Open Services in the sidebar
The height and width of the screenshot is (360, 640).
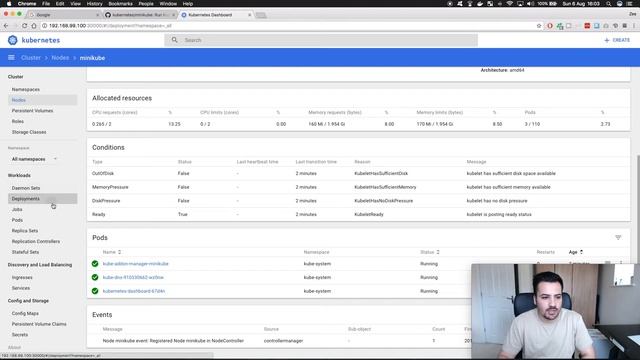coord(21,288)
